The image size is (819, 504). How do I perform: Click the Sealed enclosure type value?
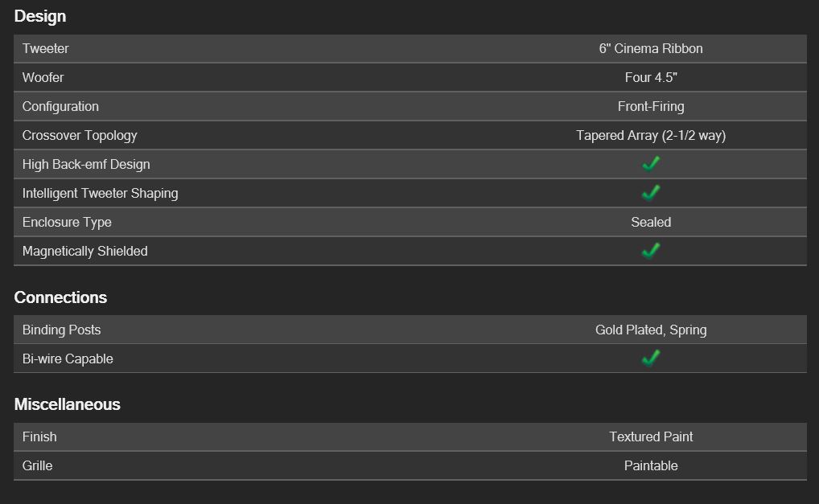(651, 223)
